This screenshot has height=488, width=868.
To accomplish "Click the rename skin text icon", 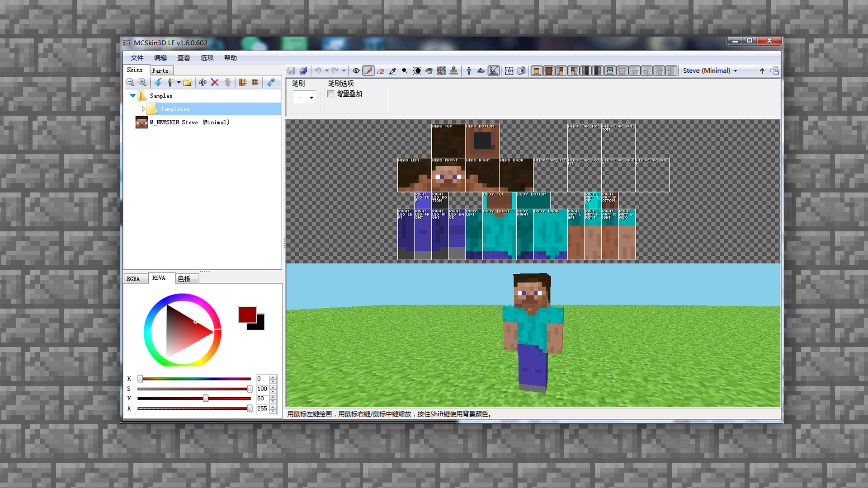I will (203, 82).
